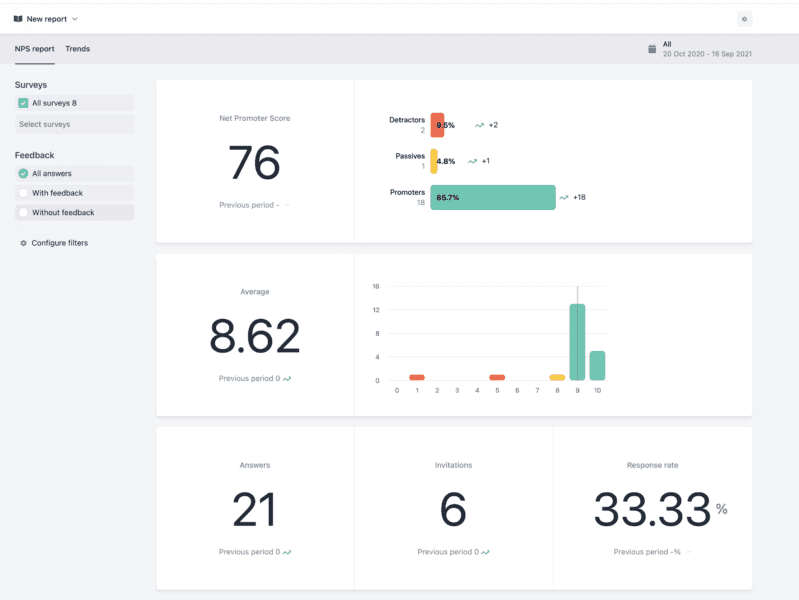The image size is (799, 600).
Task: Select the All answers feedback option
Action: click(x=23, y=173)
